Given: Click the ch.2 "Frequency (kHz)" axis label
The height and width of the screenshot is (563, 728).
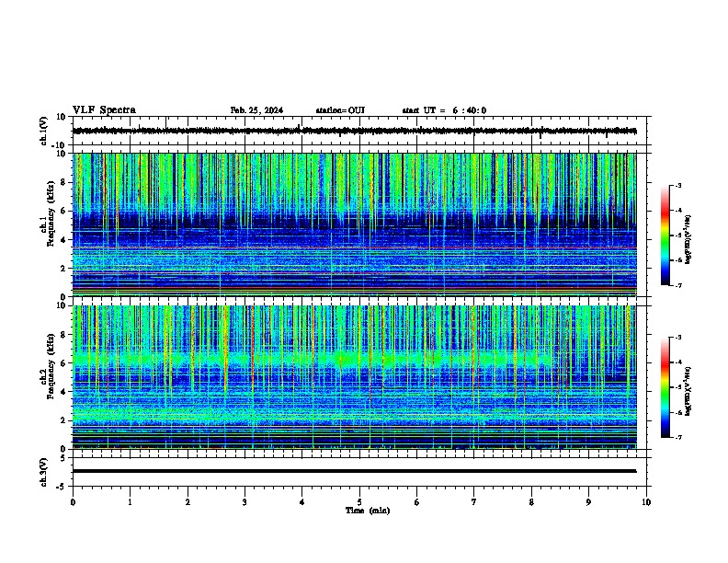Looking at the screenshot, I should [x=51, y=366].
